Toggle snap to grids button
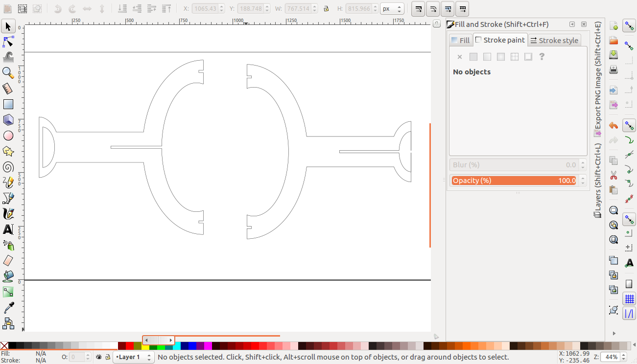Viewport: 637px width, 364px height. (629, 298)
